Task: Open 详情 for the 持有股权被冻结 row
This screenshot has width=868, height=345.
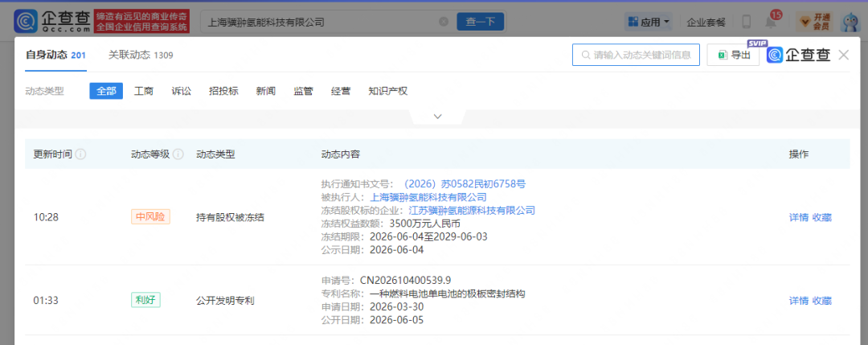Action: tap(799, 218)
